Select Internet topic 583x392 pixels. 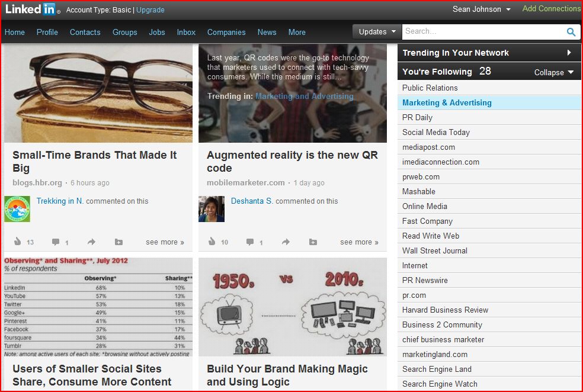pos(489,266)
